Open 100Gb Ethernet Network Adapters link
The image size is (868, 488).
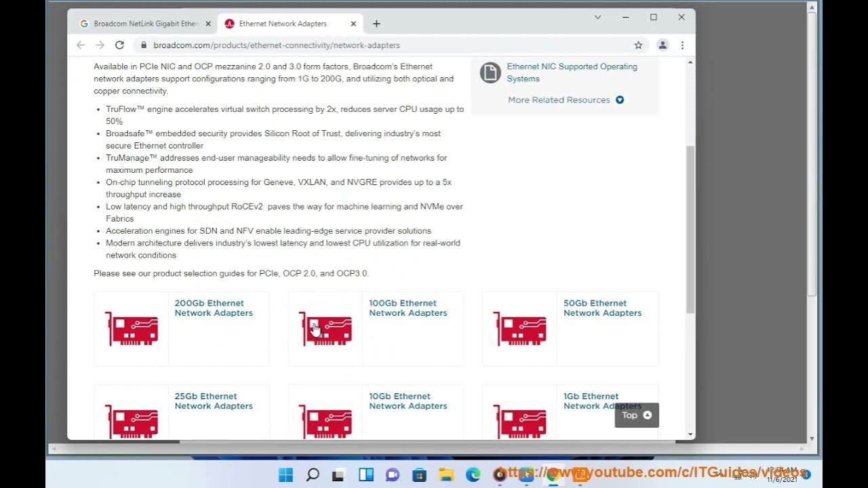click(408, 308)
